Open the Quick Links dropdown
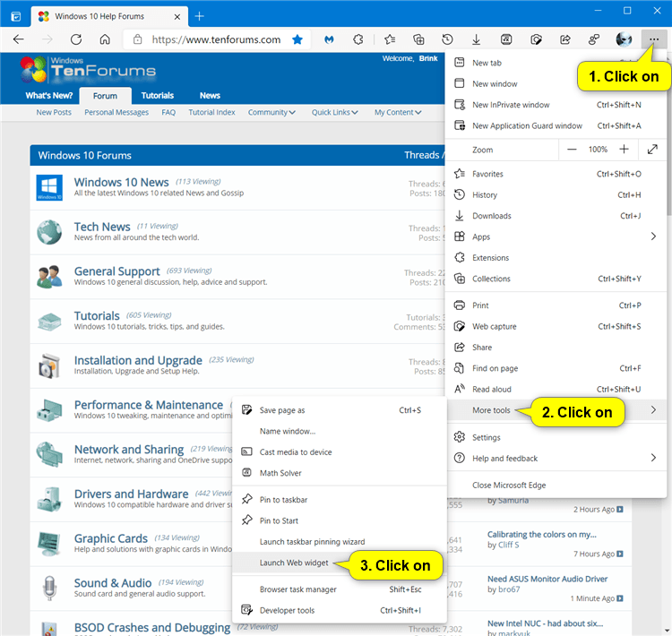Image resolution: width=672 pixels, height=636 pixels. click(334, 112)
